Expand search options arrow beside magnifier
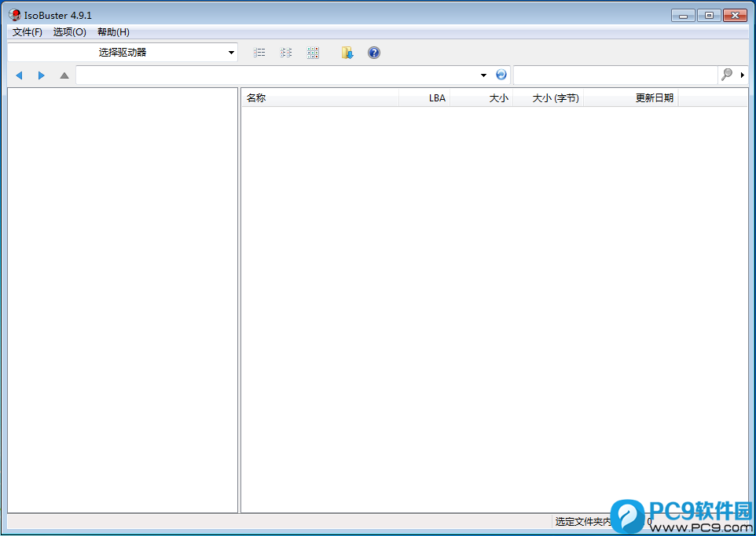This screenshot has height=536, width=756. tap(743, 75)
